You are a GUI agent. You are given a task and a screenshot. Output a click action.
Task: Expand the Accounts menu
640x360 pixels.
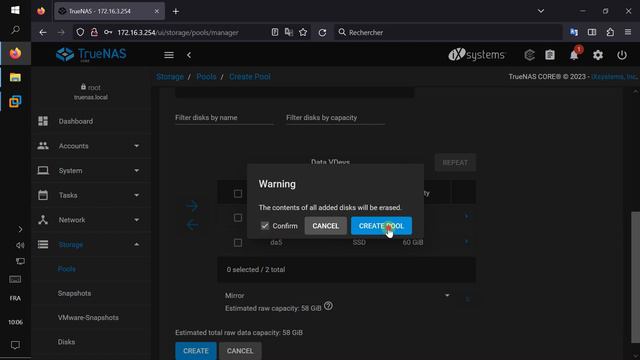pyautogui.click(x=91, y=146)
